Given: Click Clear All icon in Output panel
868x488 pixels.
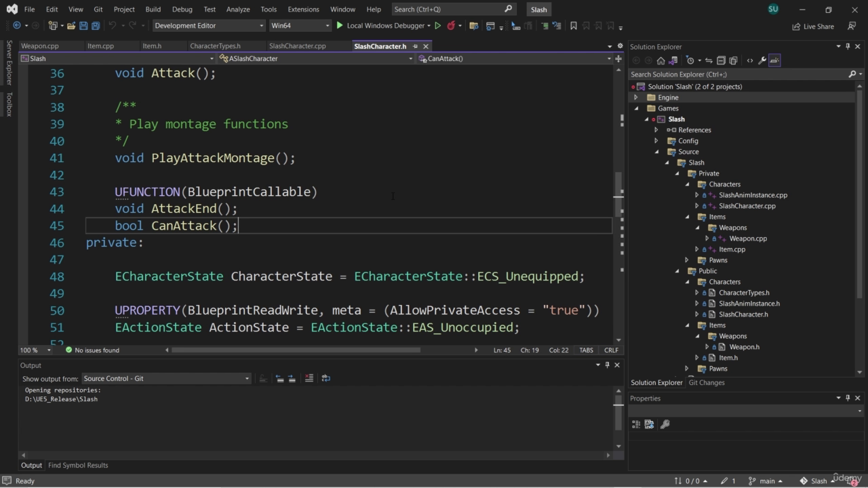Looking at the screenshot, I should tap(309, 378).
